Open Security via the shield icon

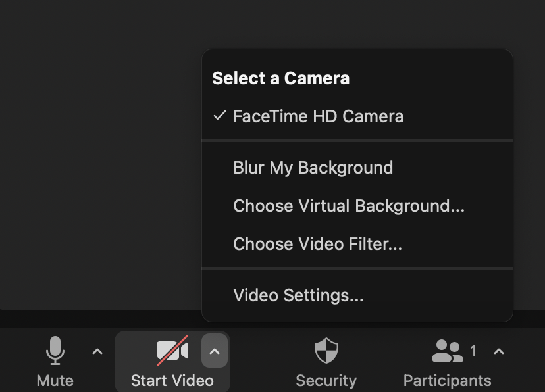326,351
